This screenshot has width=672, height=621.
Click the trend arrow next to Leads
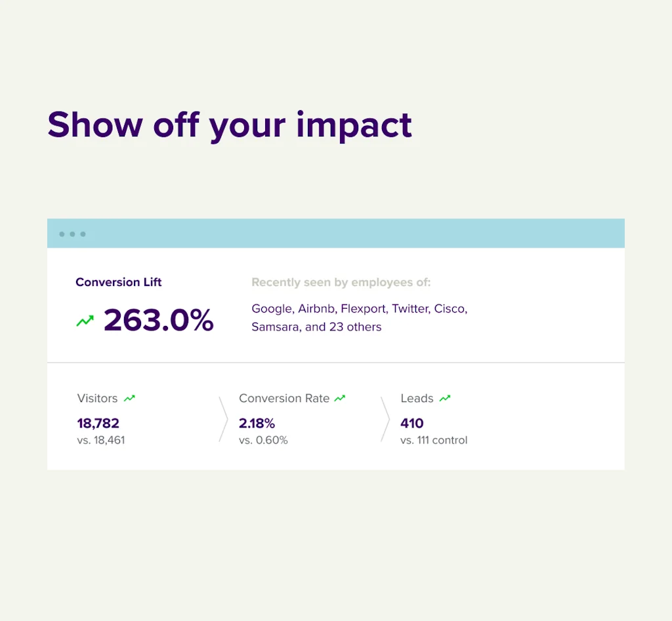pos(445,398)
